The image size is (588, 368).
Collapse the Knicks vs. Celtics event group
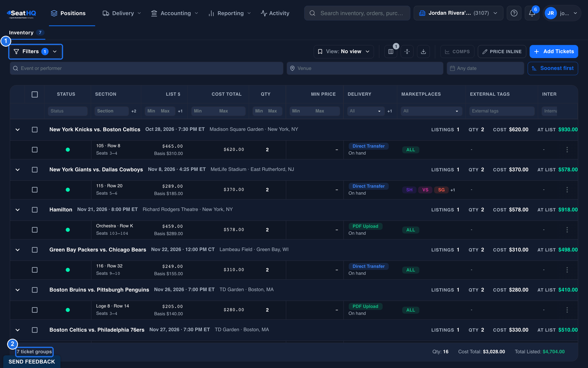[17, 129]
